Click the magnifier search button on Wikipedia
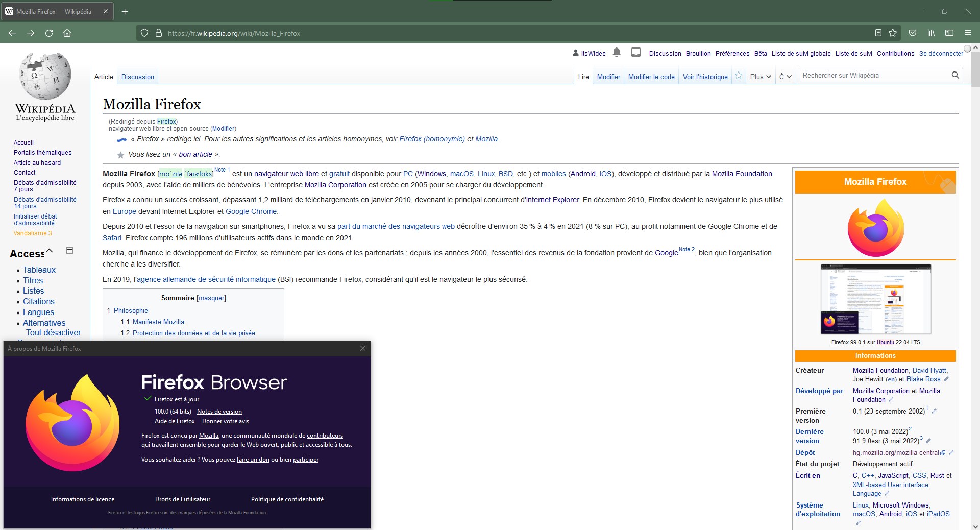 click(955, 75)
